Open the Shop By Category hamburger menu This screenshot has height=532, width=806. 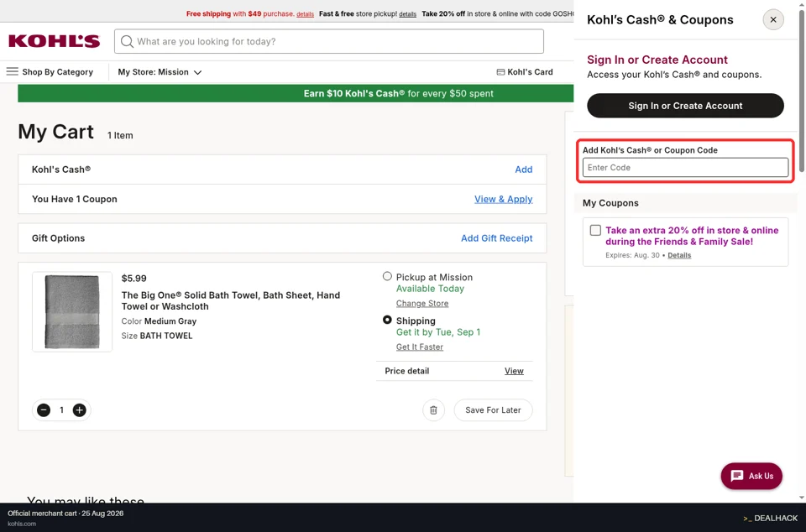tap(13, 71)
